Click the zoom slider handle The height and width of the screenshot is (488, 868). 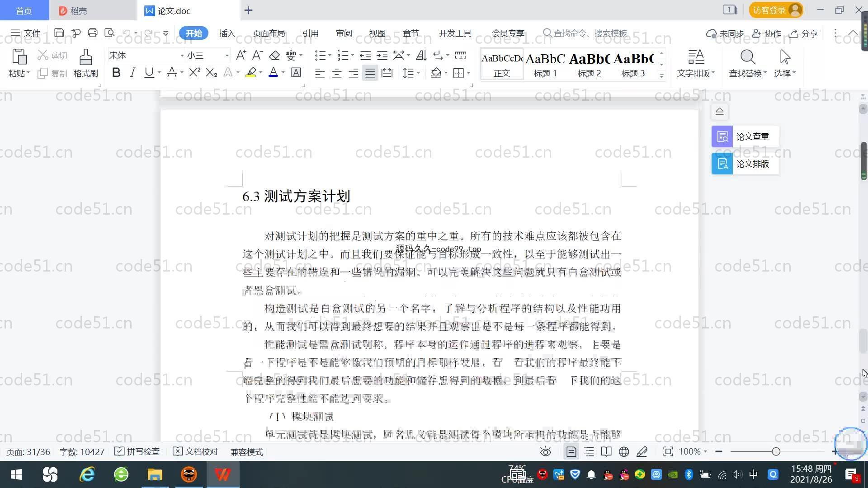pyautogui.click(x=776, y=452)
